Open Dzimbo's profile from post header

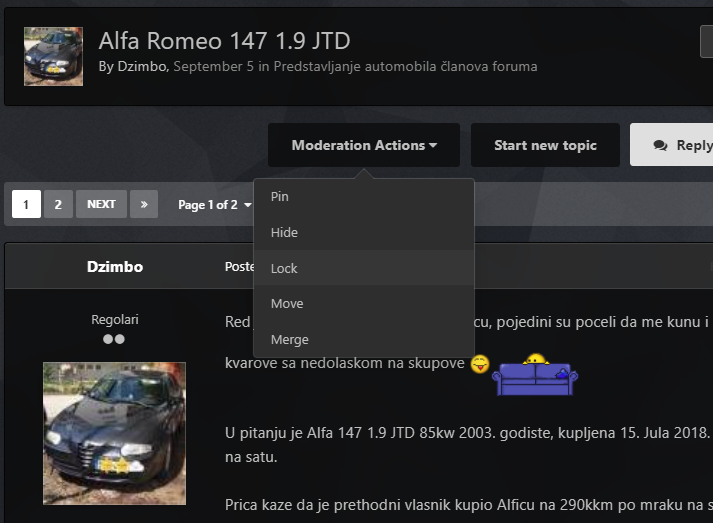click(115, 267)
